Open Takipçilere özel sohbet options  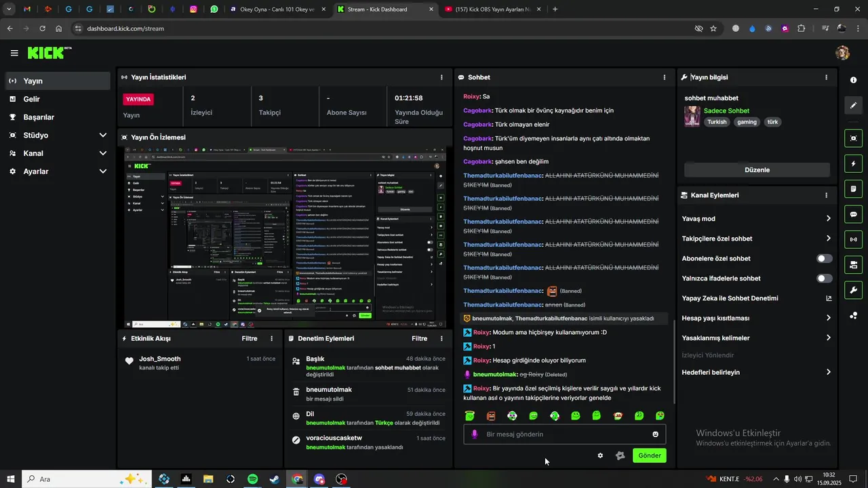(756, 239)
